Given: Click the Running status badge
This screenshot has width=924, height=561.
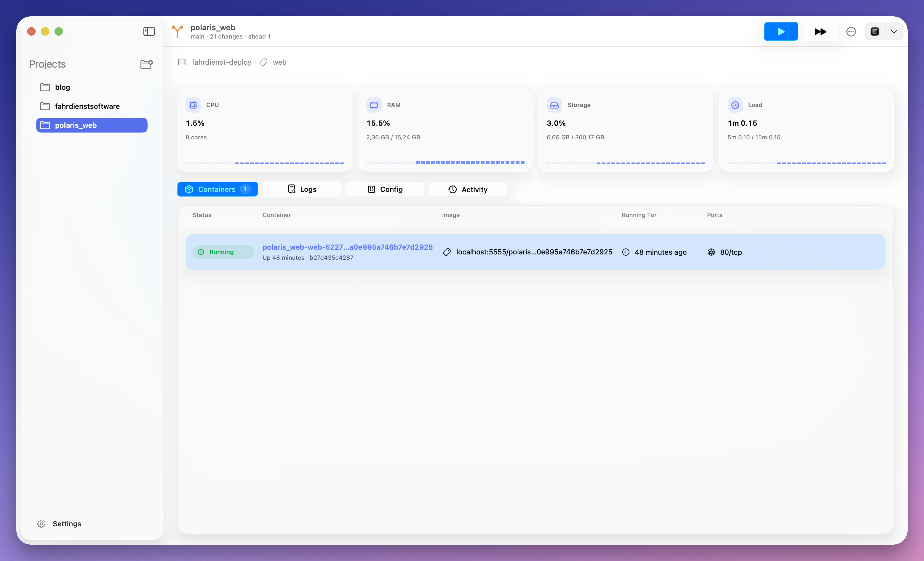Looking at the screenshot, I should (223, 252).
